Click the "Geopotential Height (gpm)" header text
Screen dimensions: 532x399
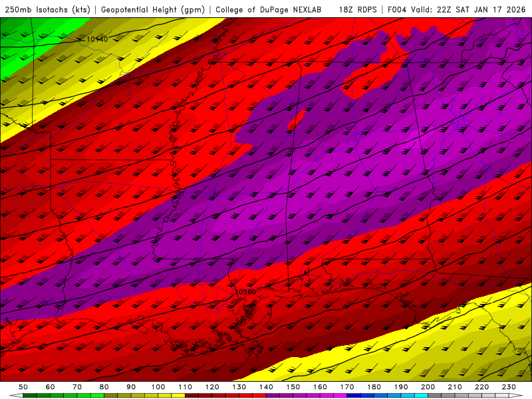click(153, 9)
